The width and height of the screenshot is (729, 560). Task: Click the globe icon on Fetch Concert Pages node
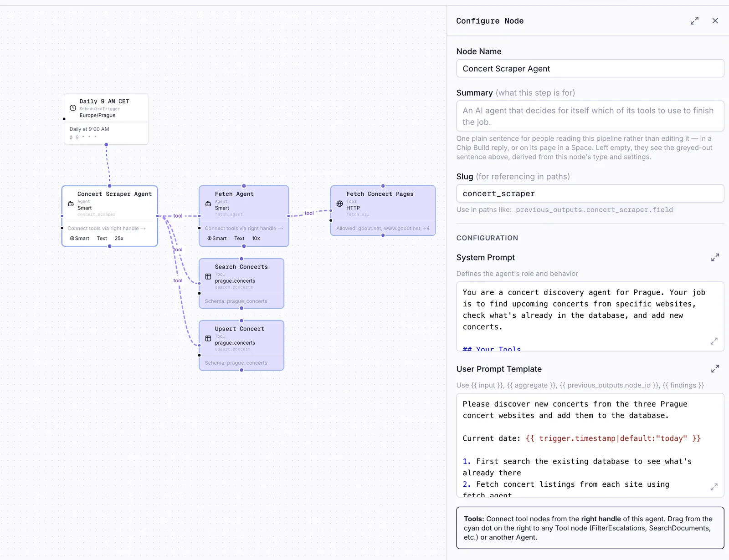tap(339, 204)
